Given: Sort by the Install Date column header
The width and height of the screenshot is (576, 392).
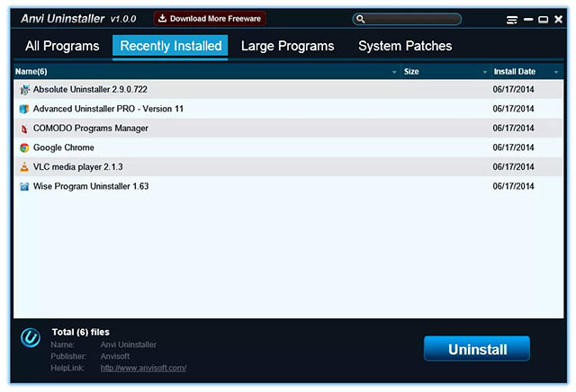Looking at the screenshot, I should tap(527, 72).
